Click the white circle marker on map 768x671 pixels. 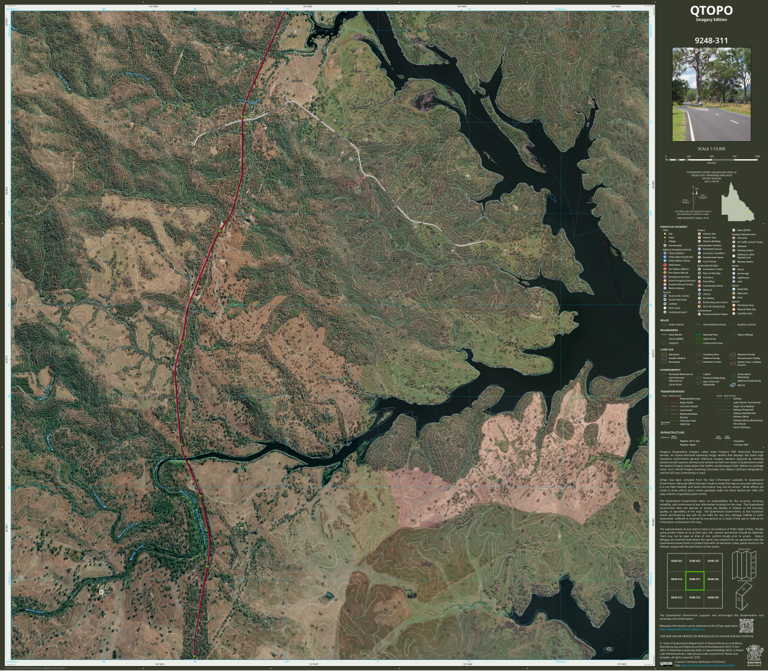101,592
